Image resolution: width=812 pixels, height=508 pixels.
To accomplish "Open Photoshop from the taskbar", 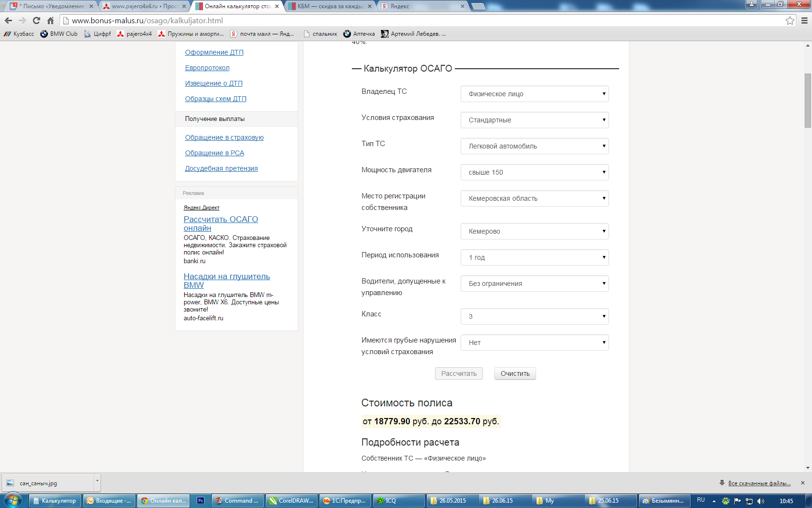I will pos(201,501).
